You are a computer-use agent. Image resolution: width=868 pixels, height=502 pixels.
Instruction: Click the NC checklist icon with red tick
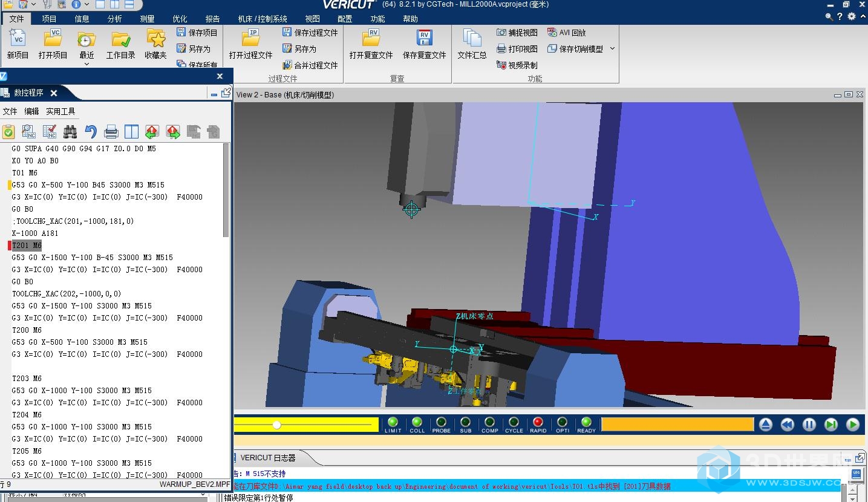[x=50, y=132]
